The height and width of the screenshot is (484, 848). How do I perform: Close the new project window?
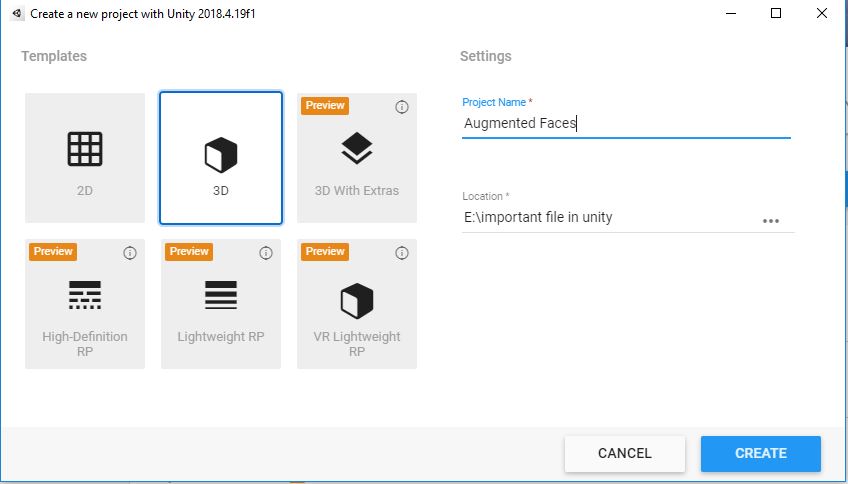coord(822,14)
